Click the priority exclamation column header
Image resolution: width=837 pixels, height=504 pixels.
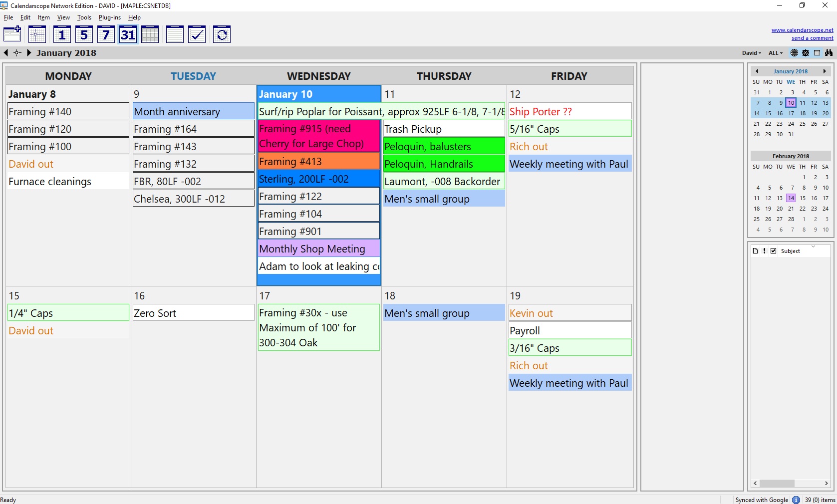pos(764,251)
